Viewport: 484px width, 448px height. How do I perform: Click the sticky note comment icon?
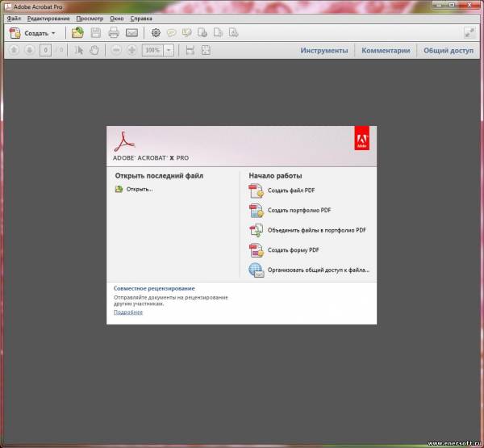(x=171, y=33)
